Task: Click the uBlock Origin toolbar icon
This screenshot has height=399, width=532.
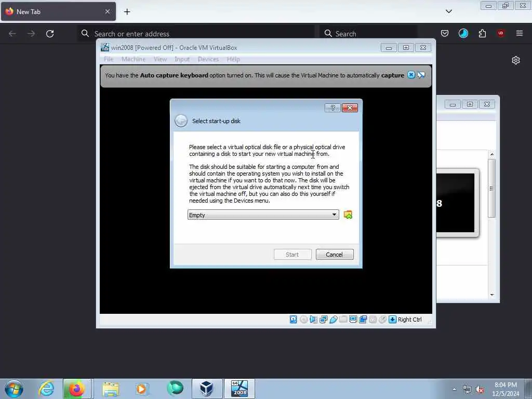Action: click(501, 33)
